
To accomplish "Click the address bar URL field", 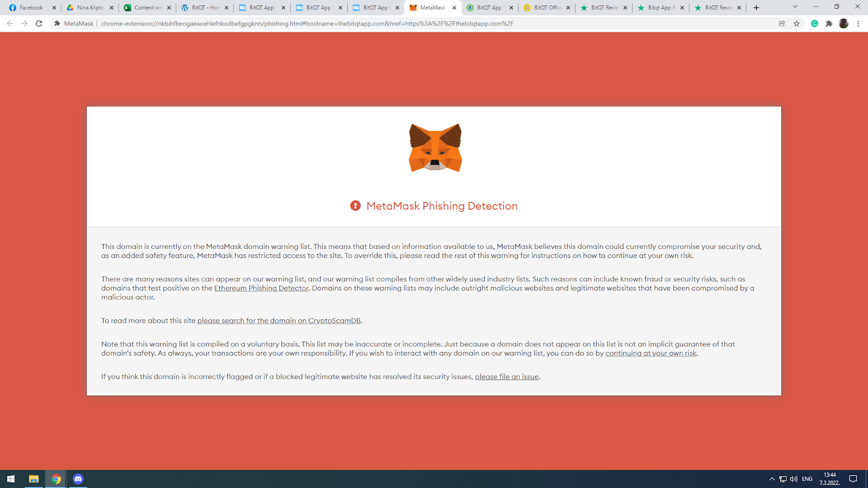I will click(x=412, y=23).
